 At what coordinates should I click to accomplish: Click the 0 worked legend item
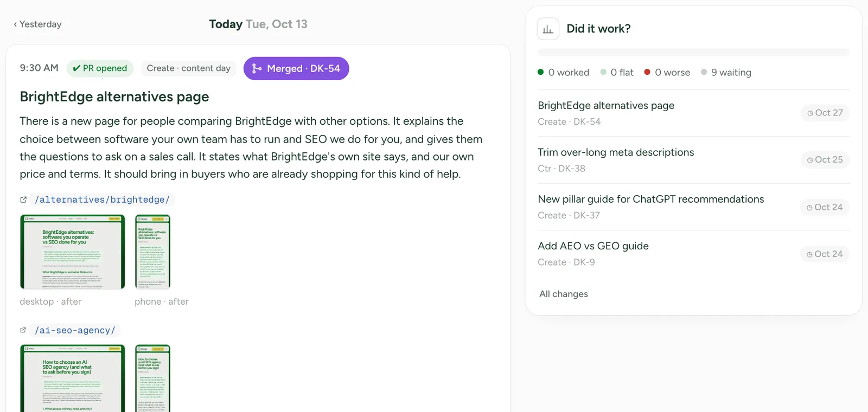coord(563,72)
